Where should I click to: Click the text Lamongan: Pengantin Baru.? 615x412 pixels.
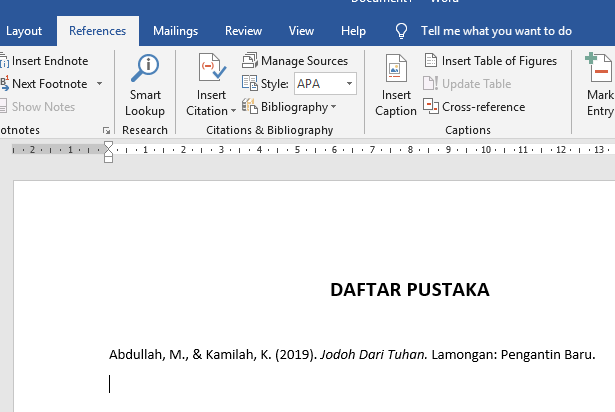pos(513,354)
